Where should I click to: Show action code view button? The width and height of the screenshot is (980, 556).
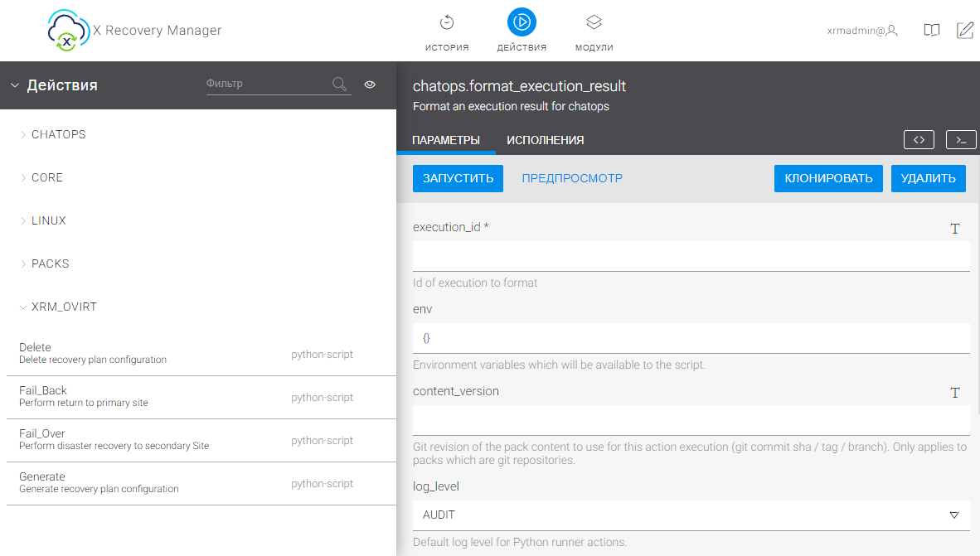[x=919, y=140]
